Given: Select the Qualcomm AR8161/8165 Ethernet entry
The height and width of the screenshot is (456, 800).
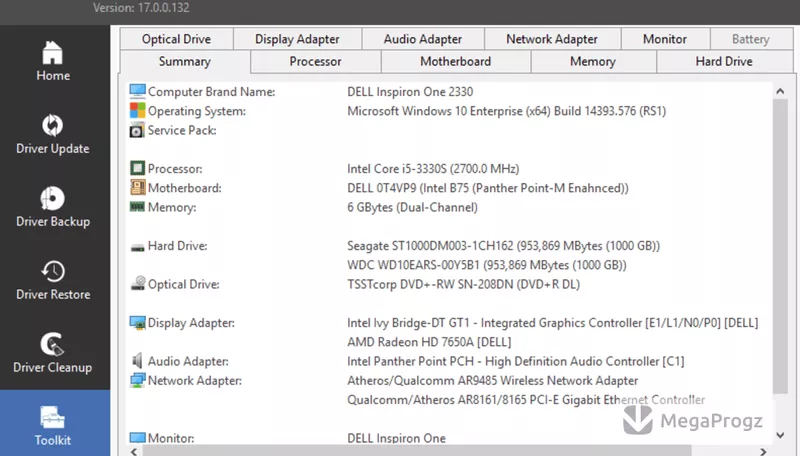Looking at the screenshot, I should click(x=526, y=400).
